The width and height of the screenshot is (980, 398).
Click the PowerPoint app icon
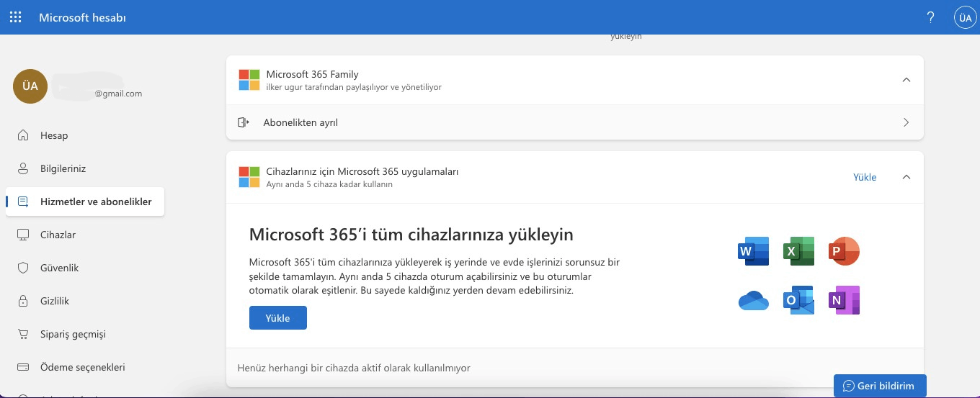(x=844, y=251)
